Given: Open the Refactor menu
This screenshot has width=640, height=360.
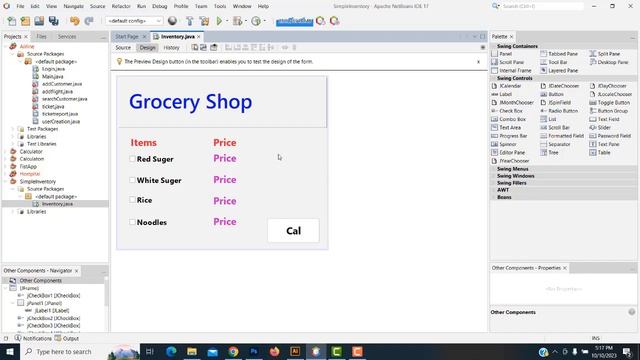Looking at the screenshot, I should pyautogui.click(x=121, y=7).
